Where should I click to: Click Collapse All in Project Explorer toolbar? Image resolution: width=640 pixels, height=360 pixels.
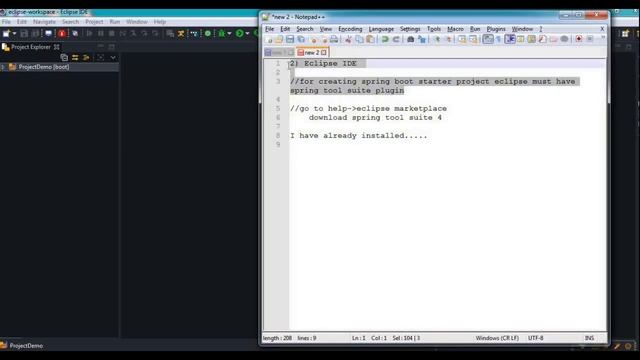point(64,58)
